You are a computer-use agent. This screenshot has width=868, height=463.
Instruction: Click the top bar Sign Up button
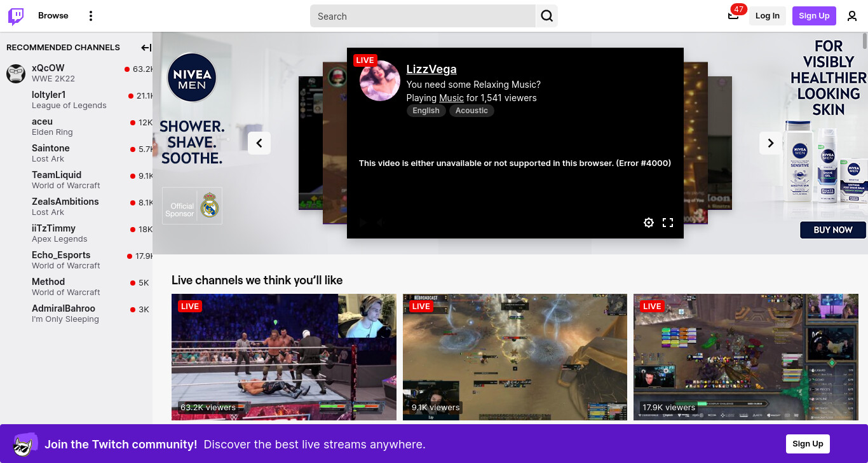[x=814, y=16]
